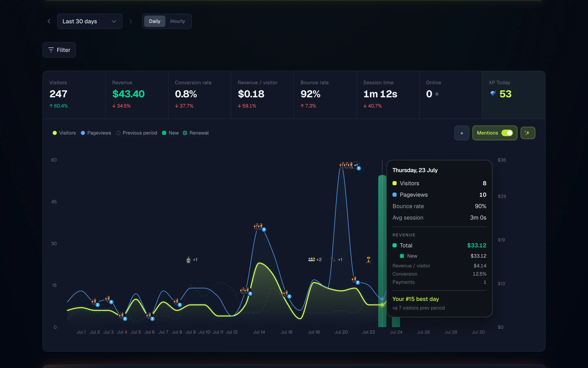Open the trophy marker near Jul 22
Screen dimensions: 588x368
point(369,260)
